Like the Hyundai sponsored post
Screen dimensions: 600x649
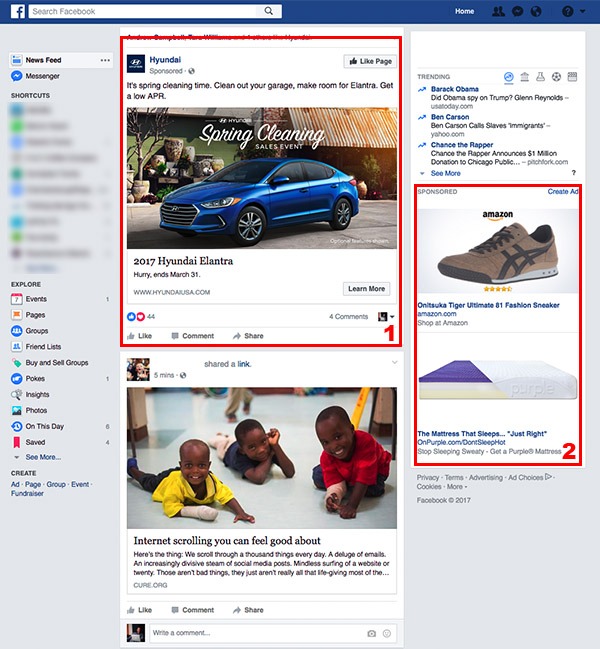139,336
